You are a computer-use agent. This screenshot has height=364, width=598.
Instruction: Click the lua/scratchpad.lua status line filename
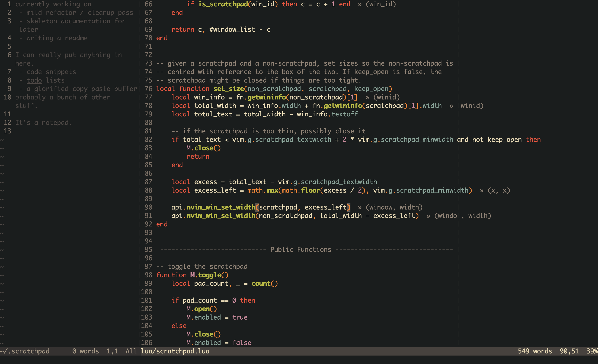[175, 351]
